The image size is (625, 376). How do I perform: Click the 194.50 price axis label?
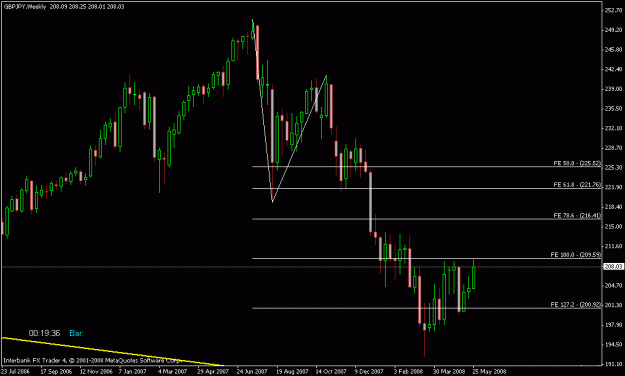click(x=613, y=345)
